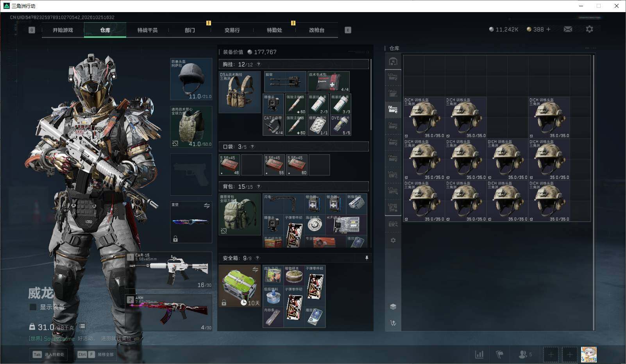
Task: Click the swap icon on safe box
Action: (255, 269)
